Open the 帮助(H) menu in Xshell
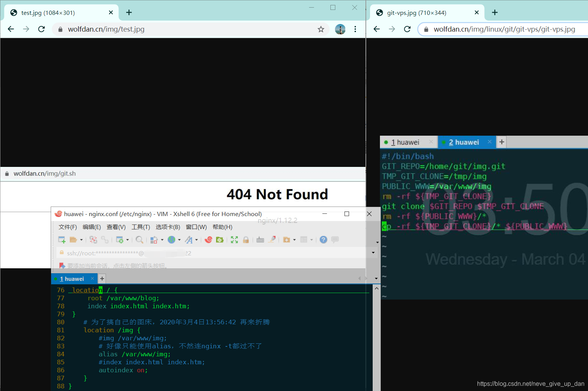Viewport: 588px width, 391px height. point(223,227)
